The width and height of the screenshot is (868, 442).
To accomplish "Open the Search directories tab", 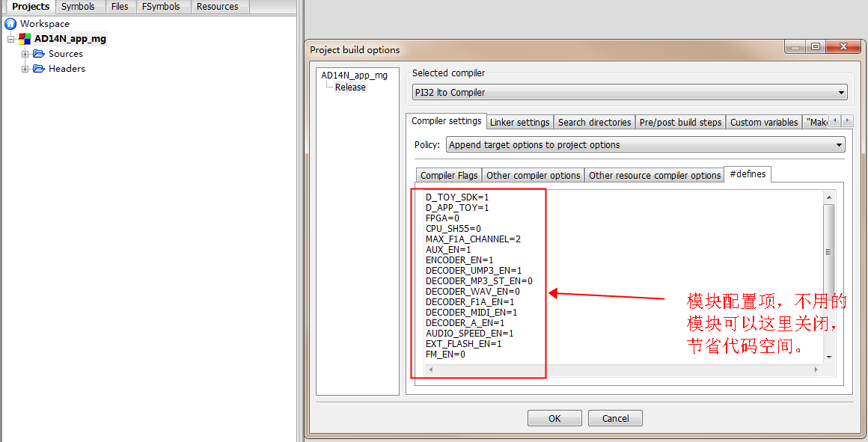I will [594, 122].
